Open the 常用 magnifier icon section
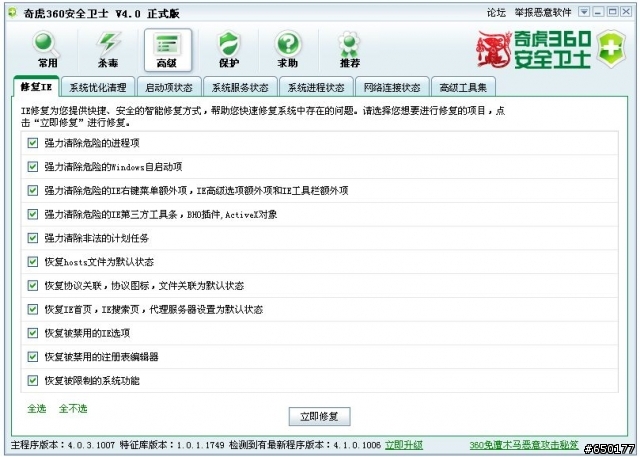 [47, 50]
